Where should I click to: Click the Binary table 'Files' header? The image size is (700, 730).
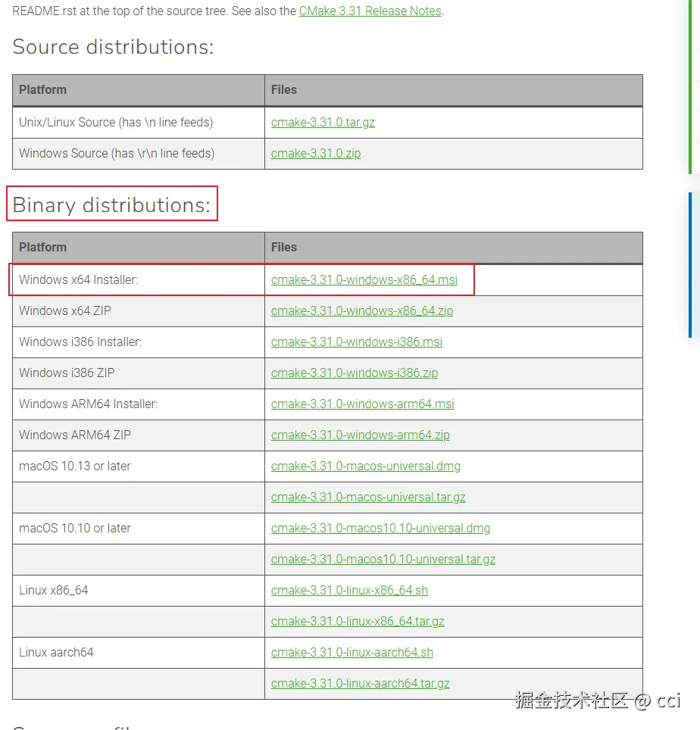tap(454, 247)
